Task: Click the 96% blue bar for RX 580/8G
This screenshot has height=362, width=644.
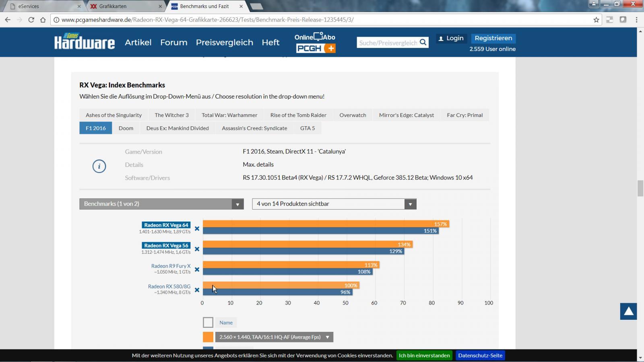Action: tap(278, 292)
